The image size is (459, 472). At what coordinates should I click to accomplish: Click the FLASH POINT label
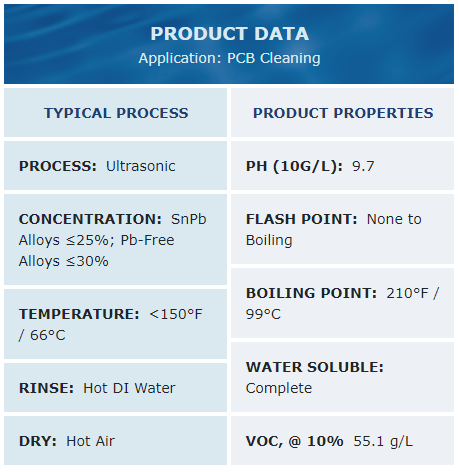301,219
